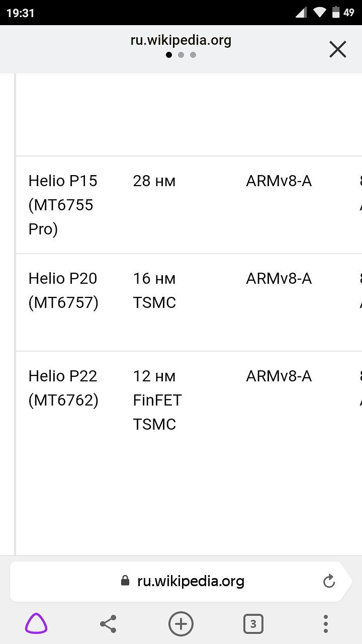Tap the Alice assistant purple icon

[x=36, y=624]
